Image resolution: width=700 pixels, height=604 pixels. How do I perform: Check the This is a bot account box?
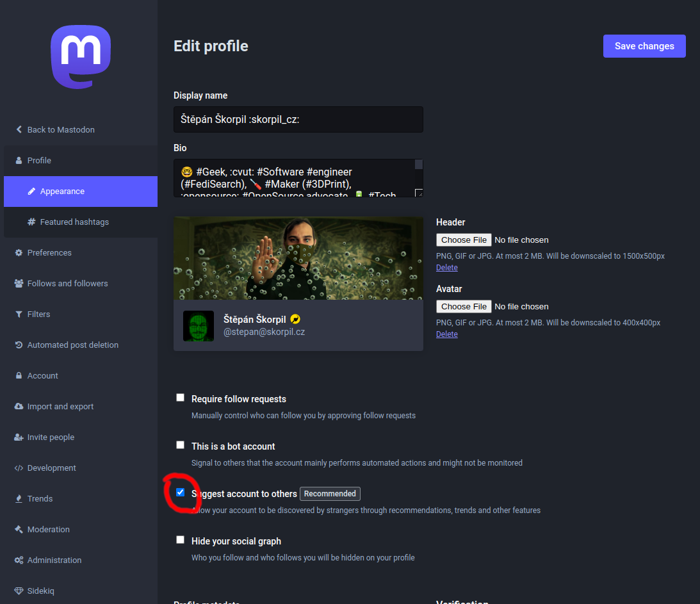click(181, 445)
